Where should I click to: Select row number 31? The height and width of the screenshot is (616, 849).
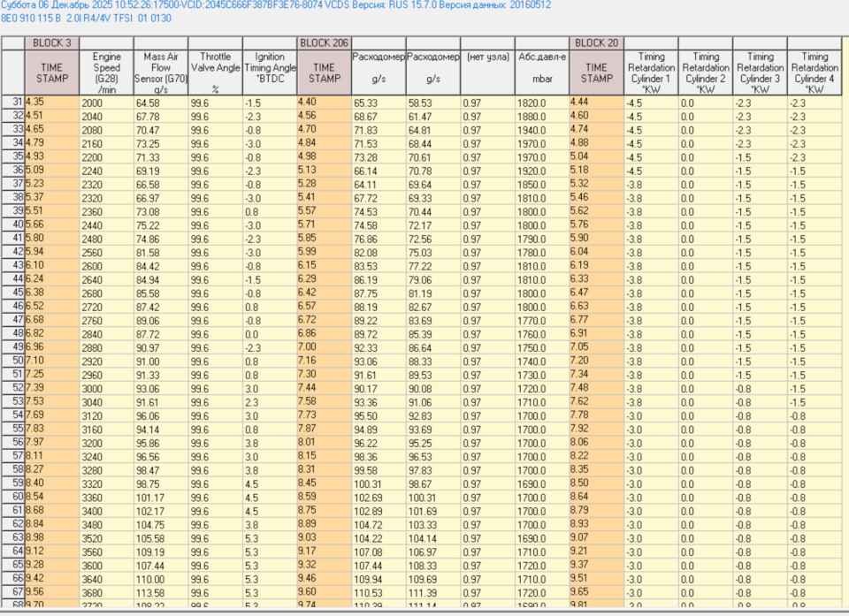13,103
